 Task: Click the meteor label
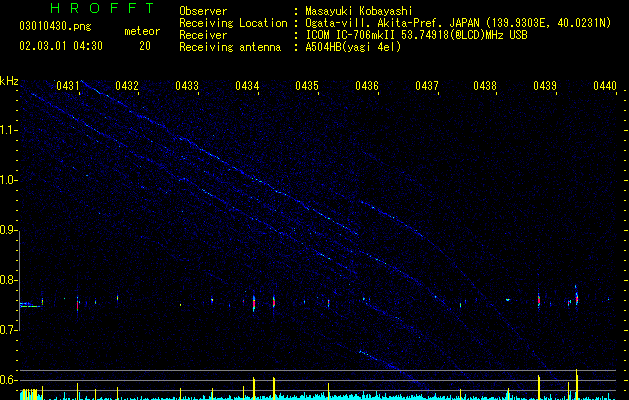click(x=142, y=31)
